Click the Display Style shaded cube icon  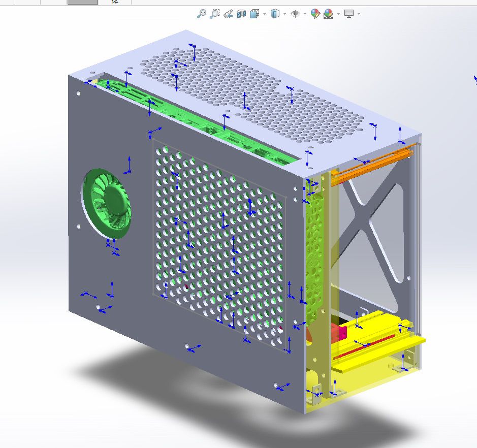(275, 14)
